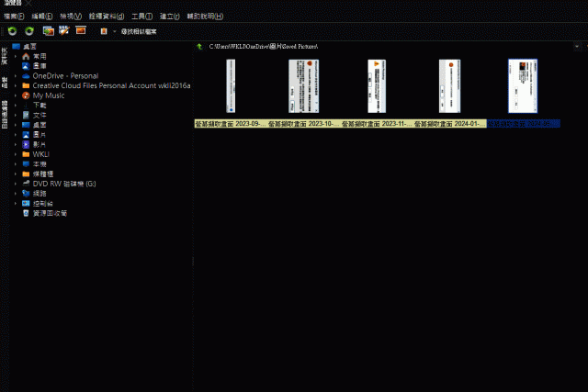The width and height of the screenshot is (588, 392).
Task: Open the 輔助說明(H) menu
Action: coord(205,17)
